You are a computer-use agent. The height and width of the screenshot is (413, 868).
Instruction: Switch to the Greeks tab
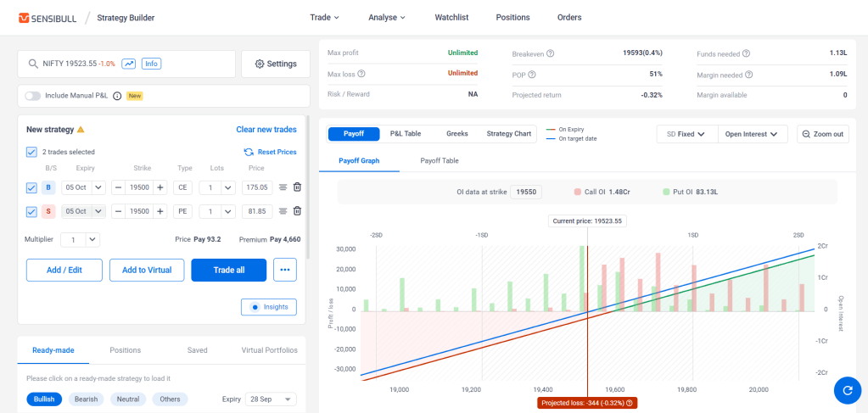[x=457, y=133]
